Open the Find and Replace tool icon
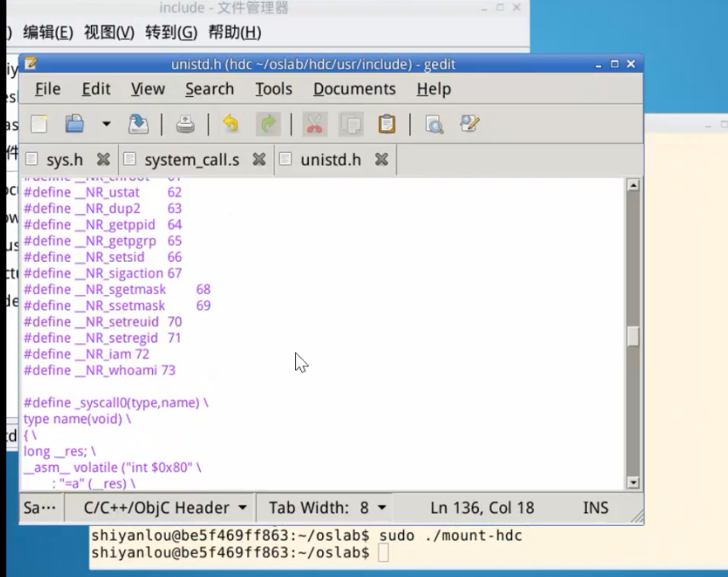The height and width of the screenshot is (577, 728). pyautogui.click(x=469, y=124)
